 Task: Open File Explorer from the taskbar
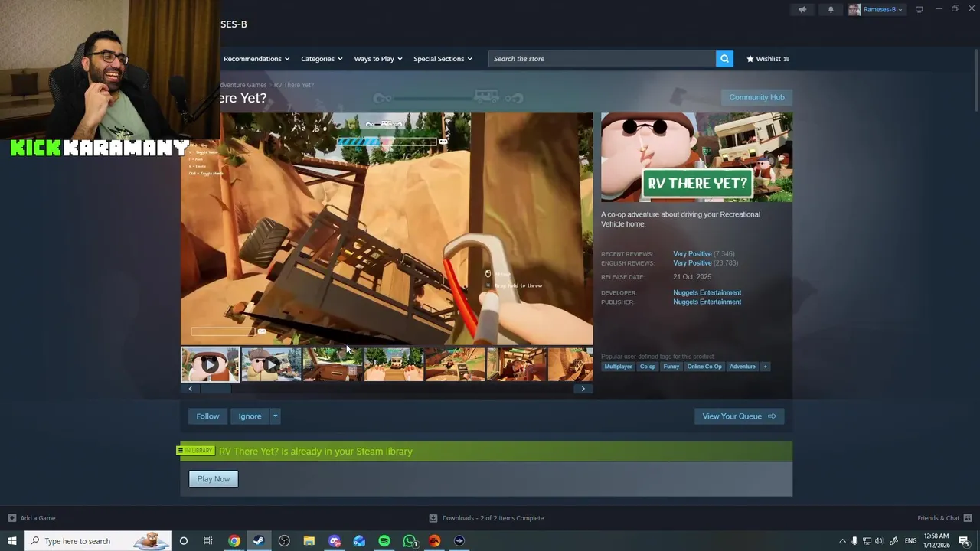(x=309, y=541)
